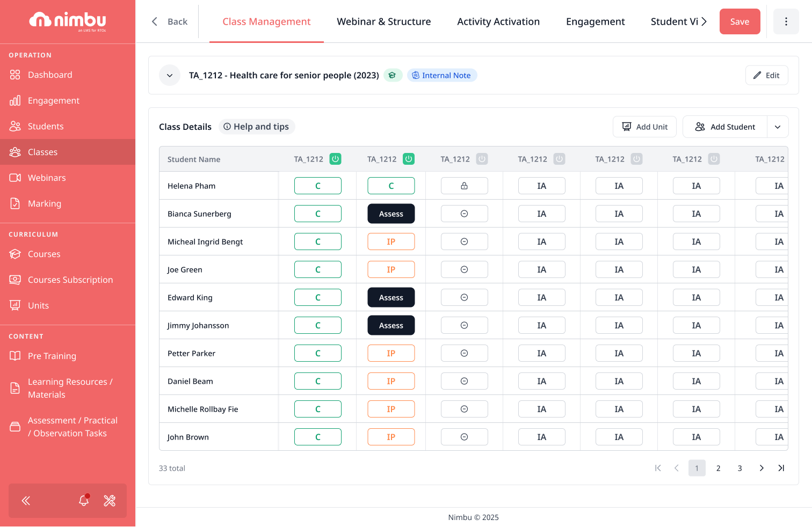
Task: Click Assess for Jimmy Johansson
Action: coord(391,325)
